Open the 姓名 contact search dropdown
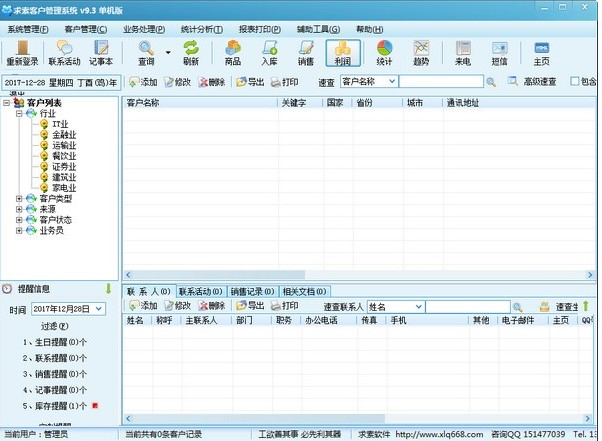Viewport: 602px width, 441px height. pos(418,307)
